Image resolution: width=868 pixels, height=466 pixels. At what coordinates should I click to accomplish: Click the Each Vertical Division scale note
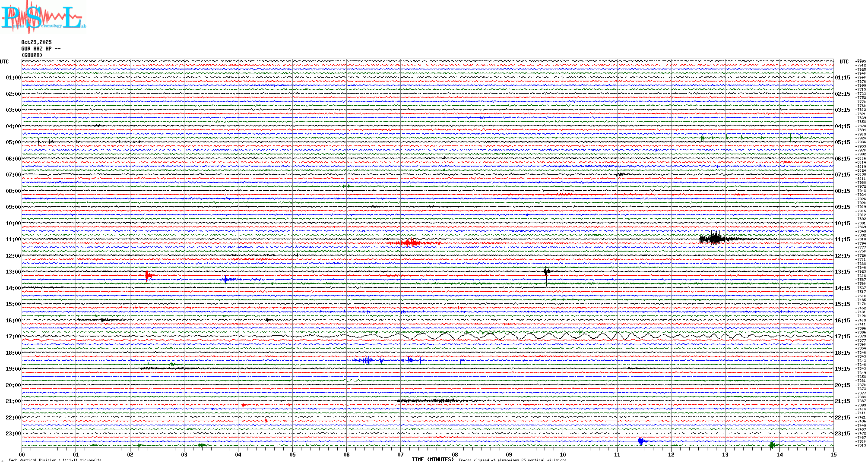click(55, 460)
